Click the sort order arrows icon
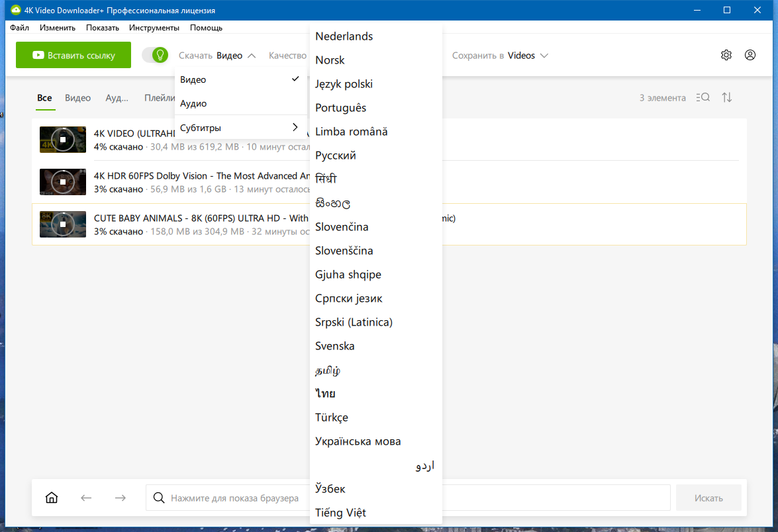 727,98
